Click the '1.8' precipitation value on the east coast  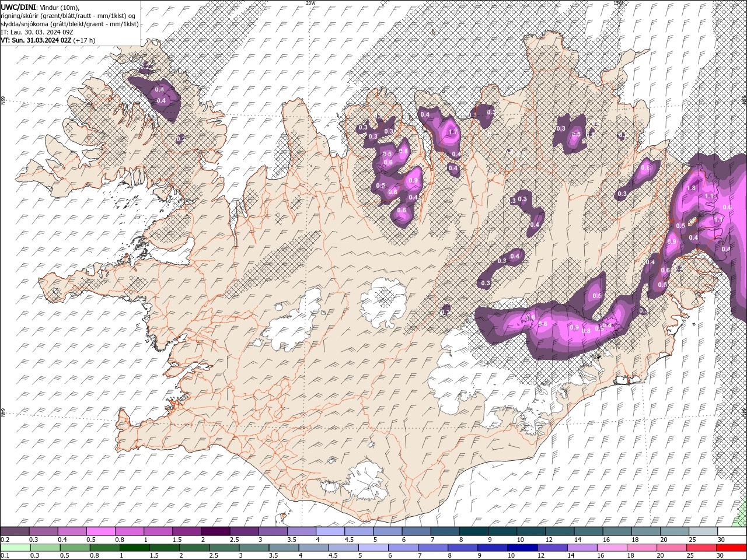click(692, 188)
